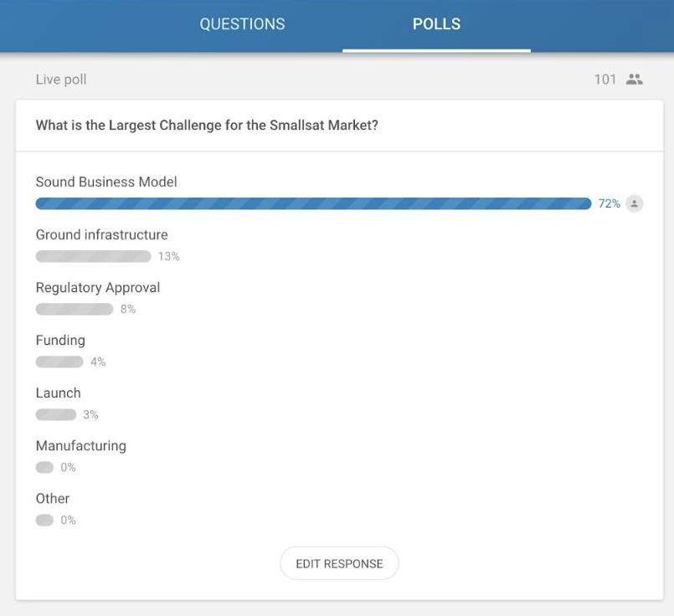Image resolution: width=674 pixels, height=616 pixels.
Task: Switch to the Questions tab
Action: [242, 24]
